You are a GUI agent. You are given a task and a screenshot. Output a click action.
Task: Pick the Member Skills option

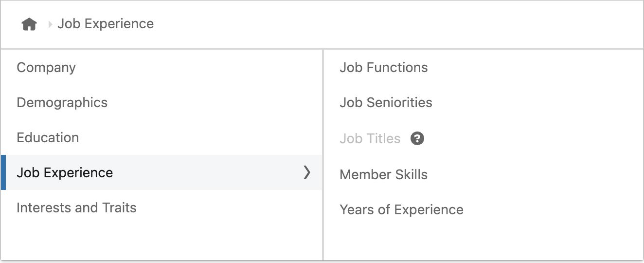click(384, 174)
